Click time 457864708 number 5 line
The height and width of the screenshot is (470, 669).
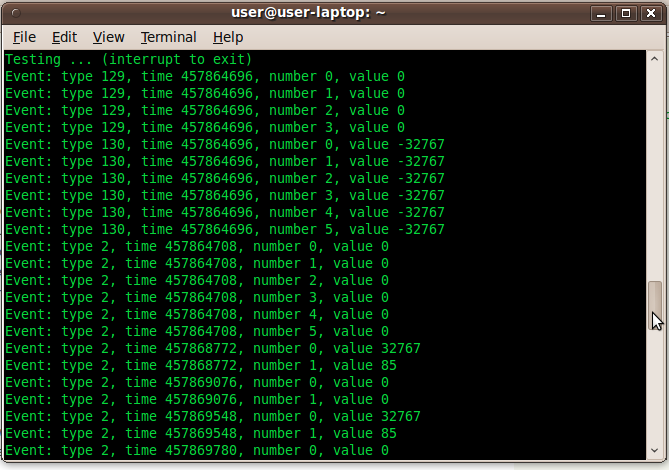(x=197, y=331)
